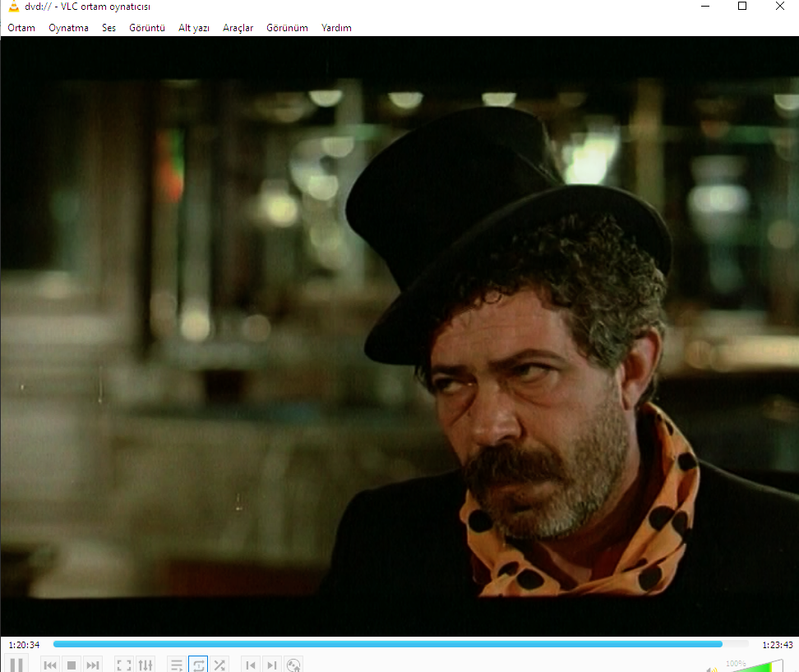
Task: Skip to next media item
Action: coord(92,665)
